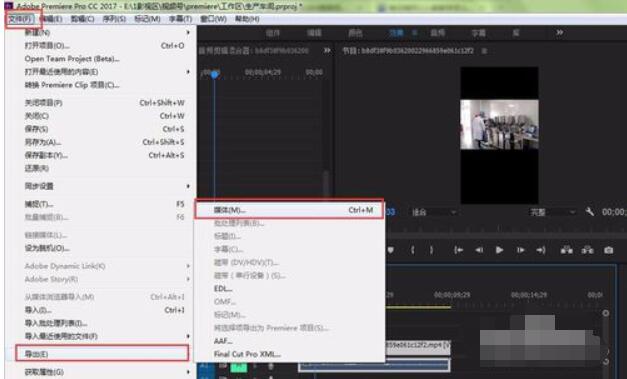Screen dimensions: 627x379
Task: Open the 帮助(H) menu
Action: tap(247, 19)
